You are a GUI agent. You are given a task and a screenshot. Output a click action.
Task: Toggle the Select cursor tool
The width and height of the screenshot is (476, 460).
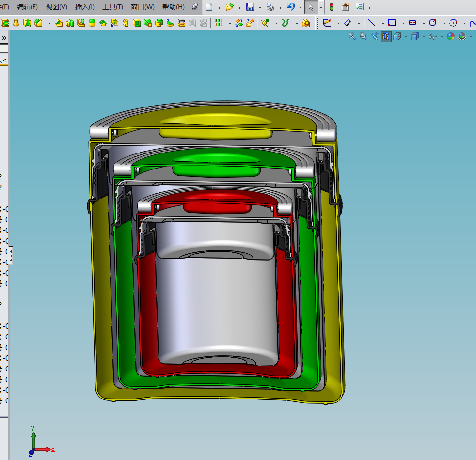click(x=311, y=7)
